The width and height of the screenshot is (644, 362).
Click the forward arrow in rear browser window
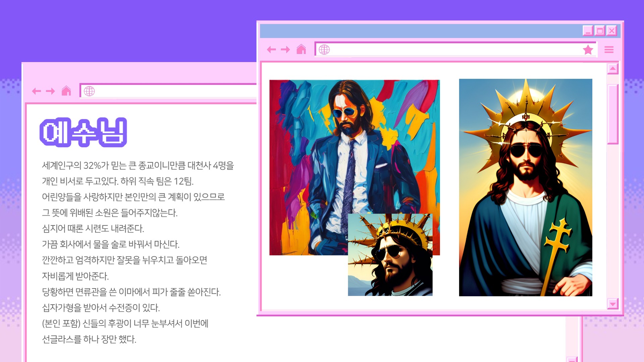[x=50, y=91]
